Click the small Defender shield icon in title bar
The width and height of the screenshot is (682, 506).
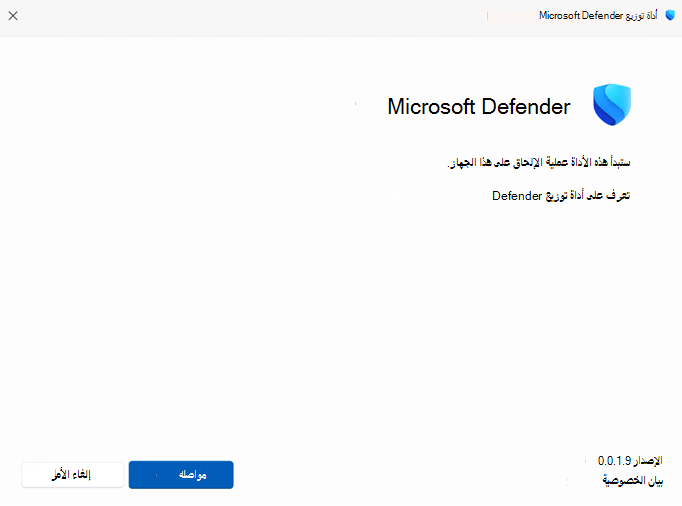click(x=670, y=16)
